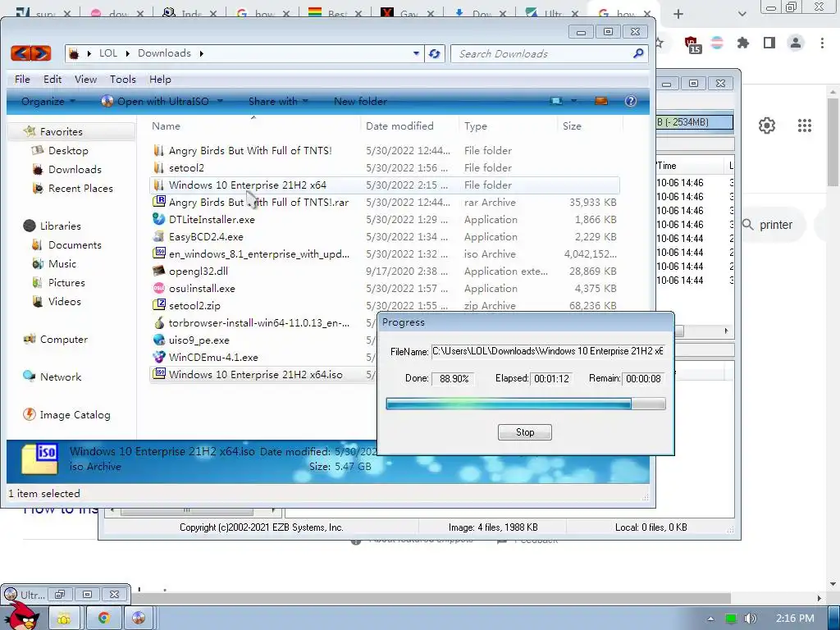Open the Organize dropdown

coord(48,101)
